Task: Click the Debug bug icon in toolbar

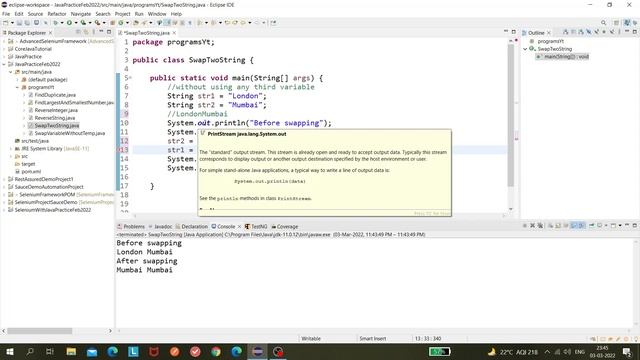Action: pyautogui.click(x=56, y=23)
